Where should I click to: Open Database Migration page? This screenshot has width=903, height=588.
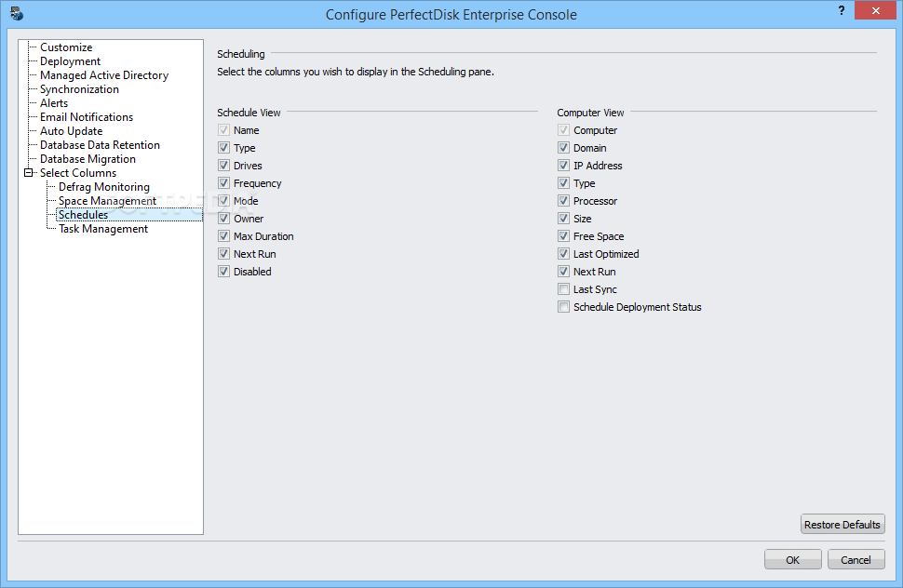pos(88,159)
